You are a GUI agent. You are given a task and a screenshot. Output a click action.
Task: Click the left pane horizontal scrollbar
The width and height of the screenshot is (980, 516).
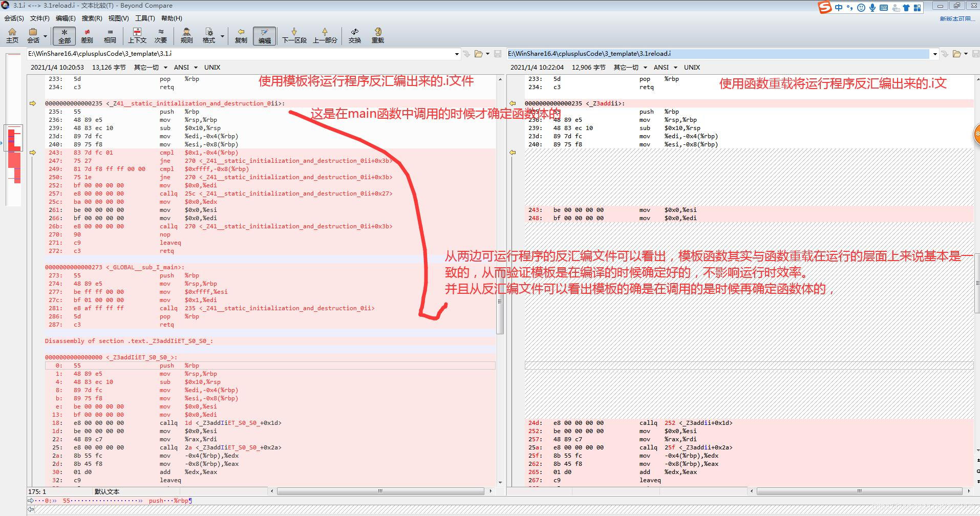[x=380, y=491]
